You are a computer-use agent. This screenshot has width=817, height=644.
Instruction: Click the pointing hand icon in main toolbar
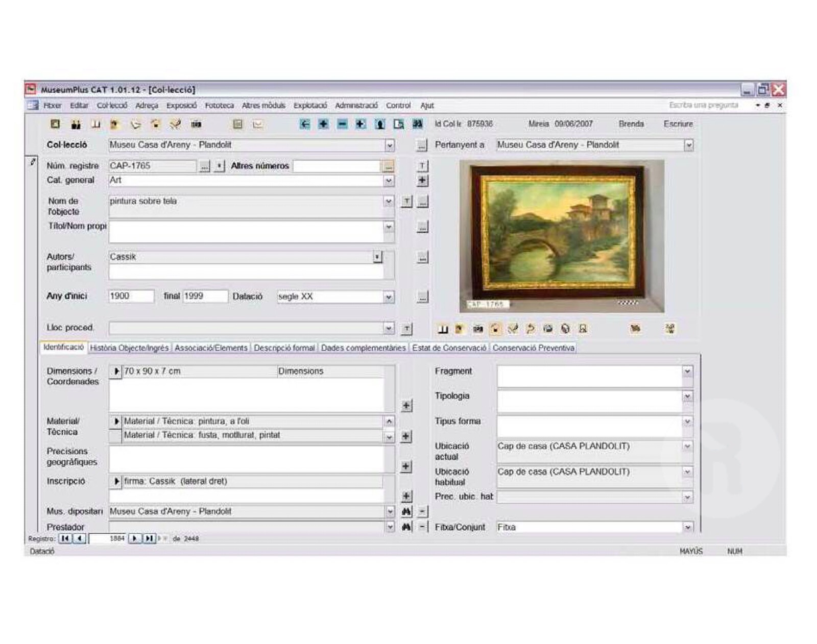coord(135,124)
